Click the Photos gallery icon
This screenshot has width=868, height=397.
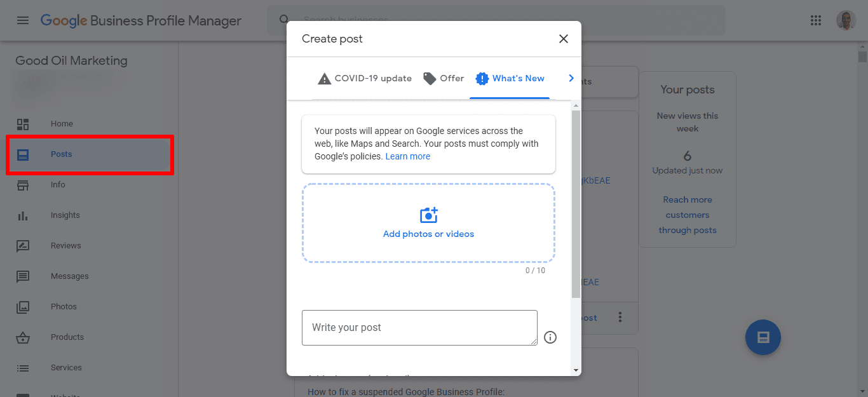tap(23, 307)
